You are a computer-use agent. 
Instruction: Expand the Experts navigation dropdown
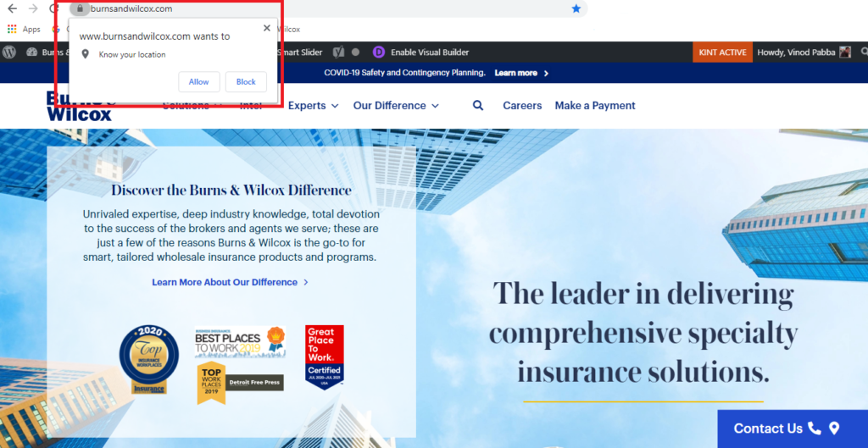click(x=314, y=106)
